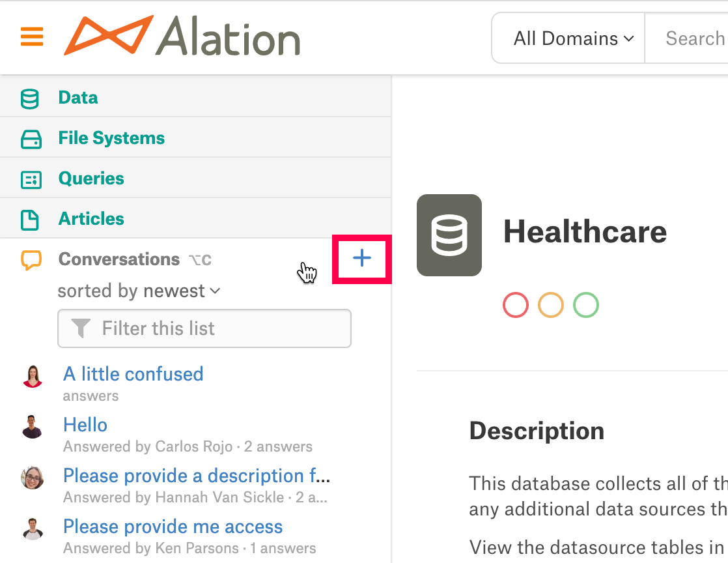Click the Data database icon
This screenshot has width=728, height=563.
click(x=30, y=99)
